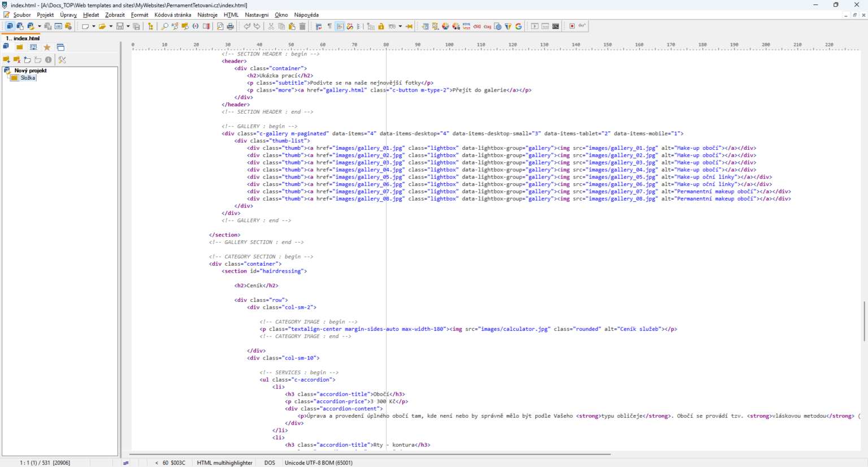
Task: Click the DOS line-endings indicator
Action: point(270,462)
